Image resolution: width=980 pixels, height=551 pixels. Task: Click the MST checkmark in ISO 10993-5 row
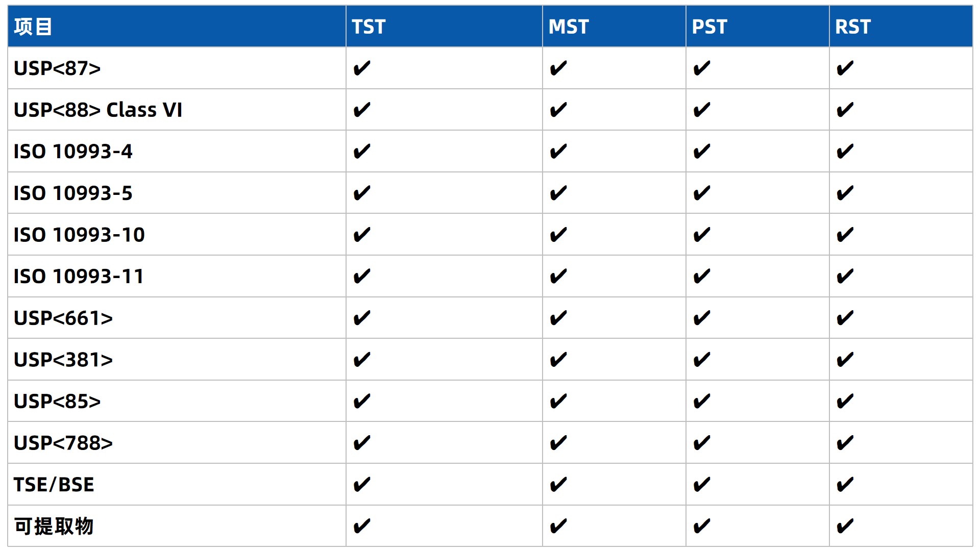(558, 193)
